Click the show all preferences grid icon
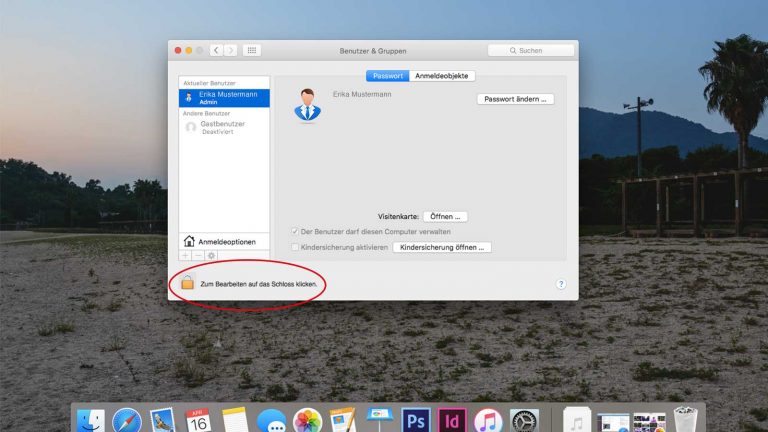768x432 pixels. coord(252,50)
